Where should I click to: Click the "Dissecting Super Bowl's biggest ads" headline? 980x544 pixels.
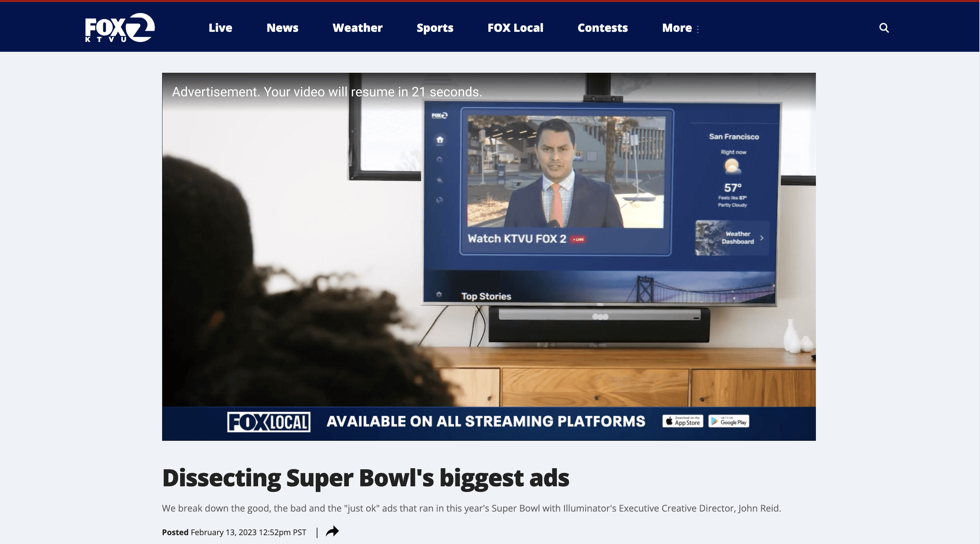point(366,478)
